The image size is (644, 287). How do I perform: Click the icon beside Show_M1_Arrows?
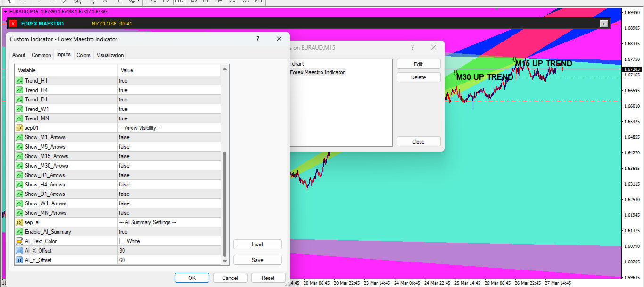pos(19,137)
